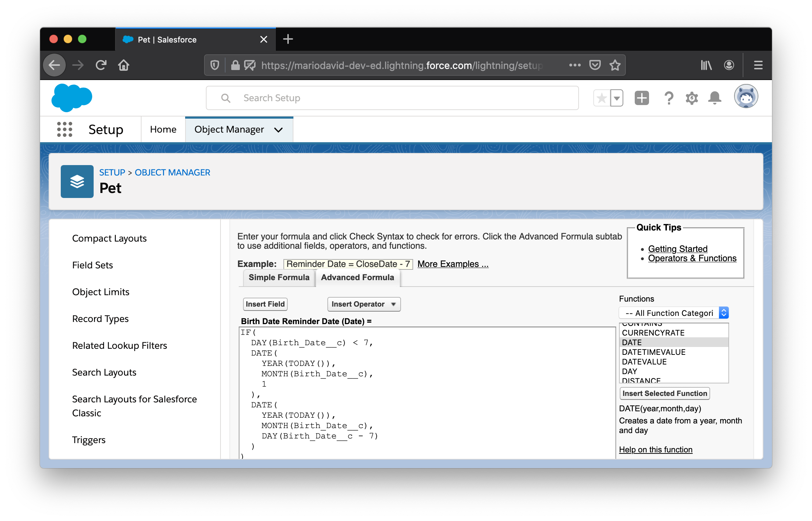Screen dimensions: 812x521
Task: Go to the browser home page
Action: point(124,65)
